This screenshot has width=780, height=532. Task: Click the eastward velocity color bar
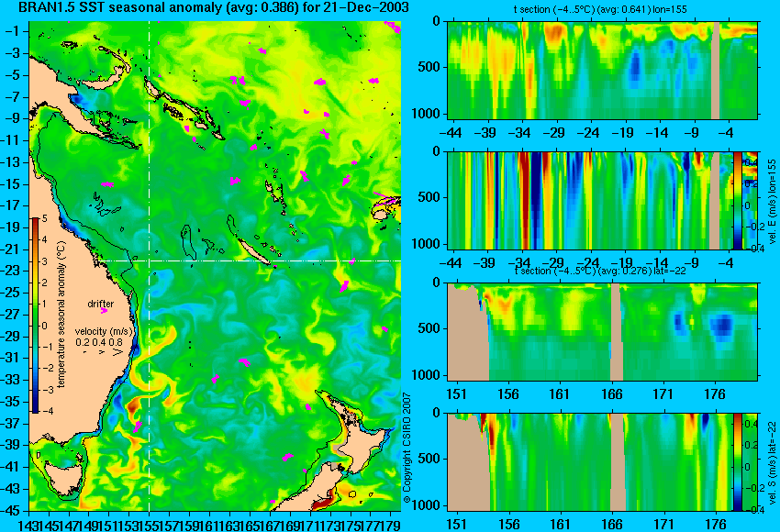click(x=737, y=200)
